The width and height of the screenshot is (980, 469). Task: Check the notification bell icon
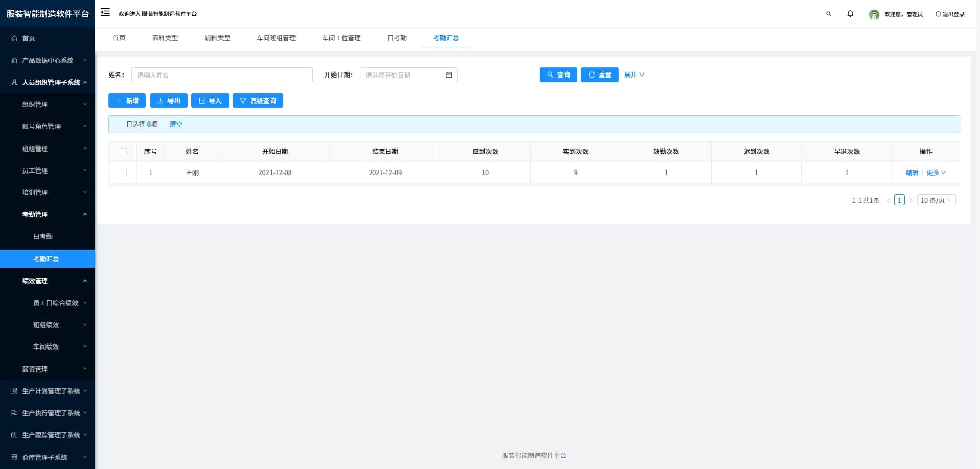[x=850, y=14]
